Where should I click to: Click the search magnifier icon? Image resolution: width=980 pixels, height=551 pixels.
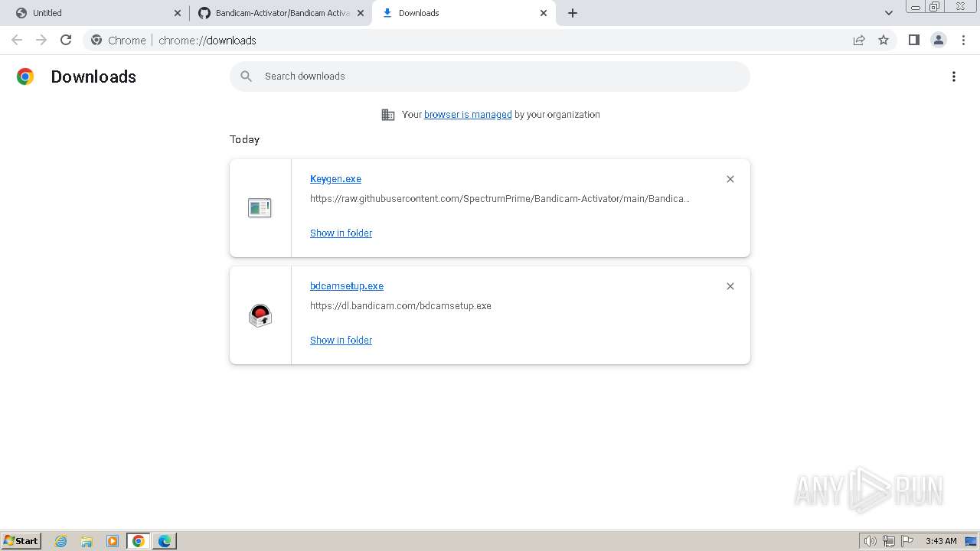(246, 77)
